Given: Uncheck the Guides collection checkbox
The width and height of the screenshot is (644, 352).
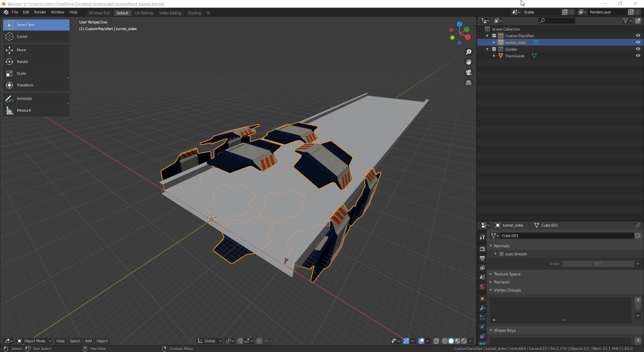Looking at the screenshot, I should [494, 49].
